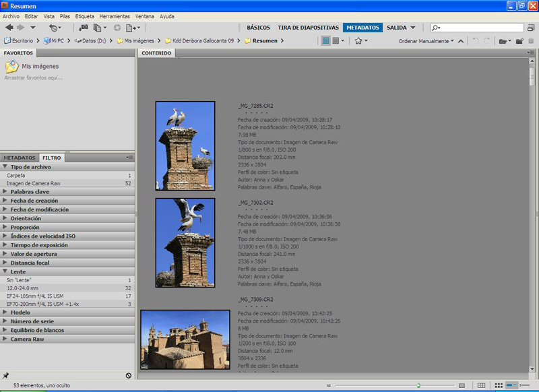Expand Equilibrio de blancos section

(x=5, y=330)
